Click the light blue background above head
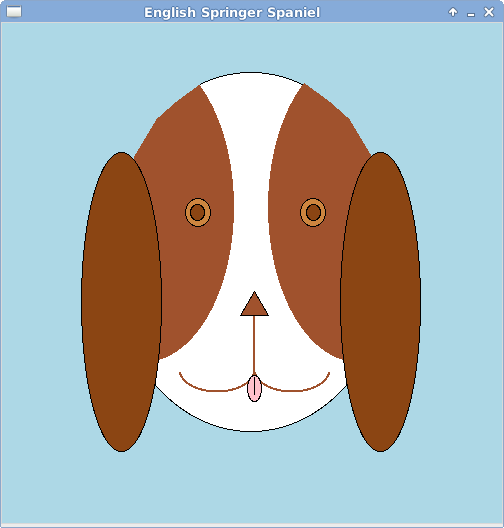This screenshot has width=504, height=528. coord(252,47)
